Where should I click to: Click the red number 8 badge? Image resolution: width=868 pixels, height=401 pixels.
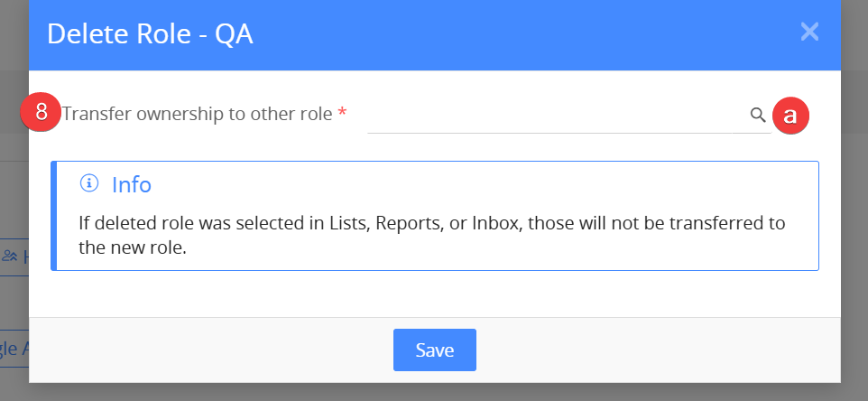coord(41,112)
